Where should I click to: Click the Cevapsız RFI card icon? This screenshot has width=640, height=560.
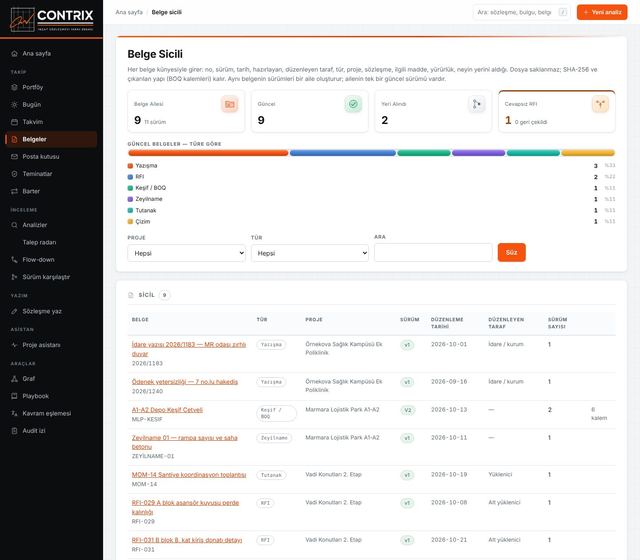coord(600,104)
